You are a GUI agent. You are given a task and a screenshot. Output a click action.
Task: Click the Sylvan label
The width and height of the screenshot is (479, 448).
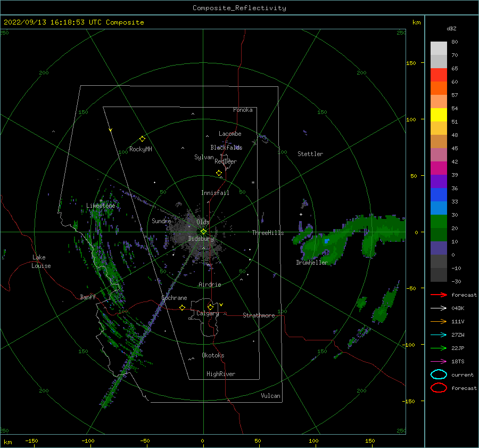click(204, 157)
